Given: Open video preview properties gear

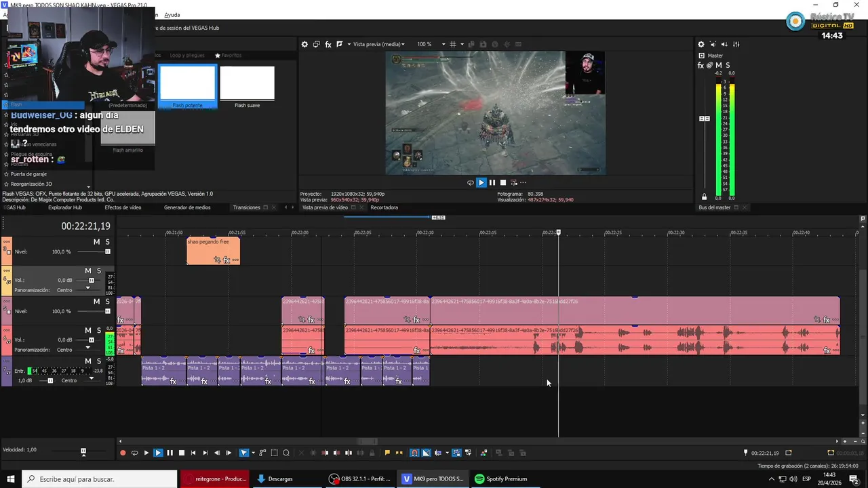Looking at the screenshot, I should coord(304,44).
